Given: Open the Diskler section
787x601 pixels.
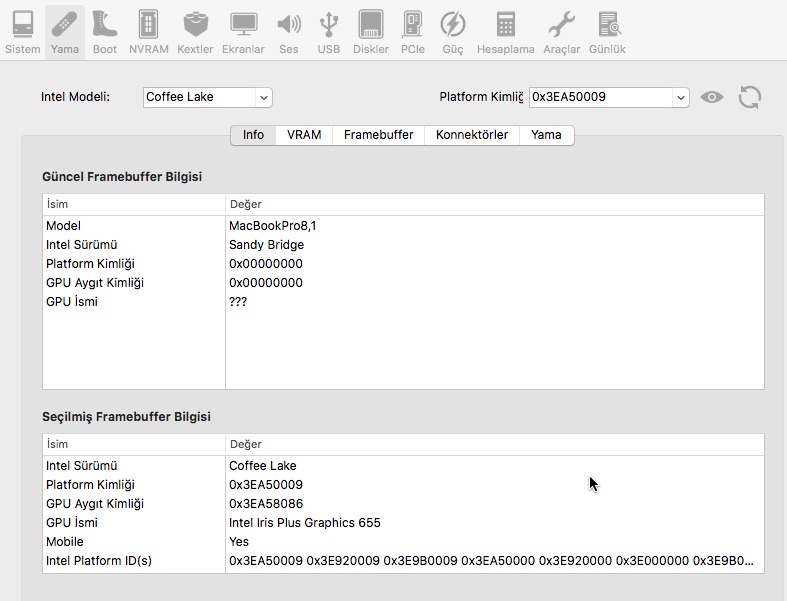Looking at the screenshot, I should coord(371,31).
